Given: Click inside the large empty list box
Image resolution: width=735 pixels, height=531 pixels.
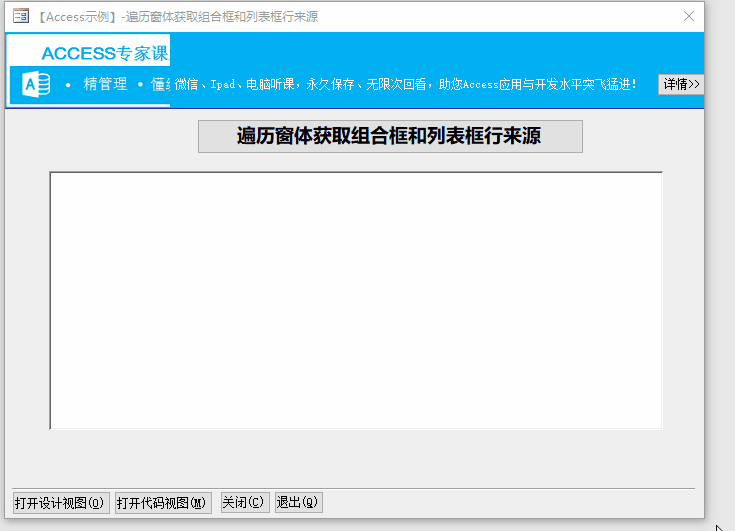Looking at the screenshot, I should pos(356,300).
